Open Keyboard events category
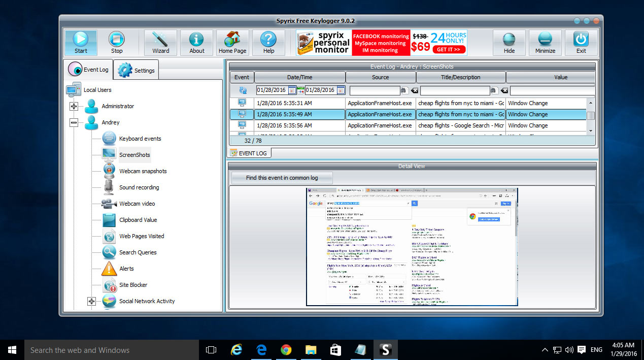The width and height of the screenshot is (644, 360). (140, 139)
